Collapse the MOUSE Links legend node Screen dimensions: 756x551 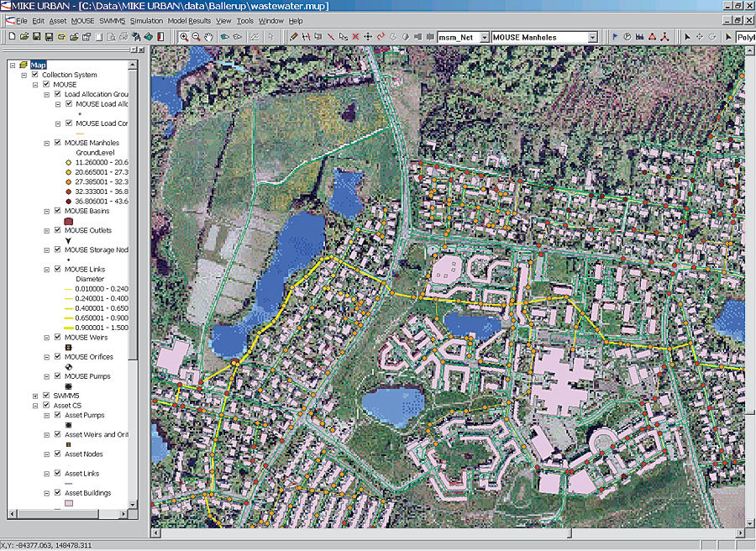tap(47, 270)
